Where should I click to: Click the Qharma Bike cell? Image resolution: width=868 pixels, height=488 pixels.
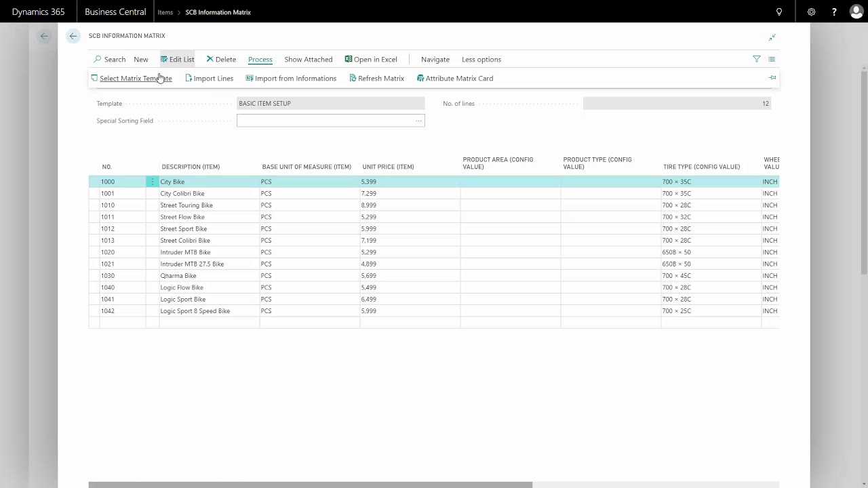(178, 276)
